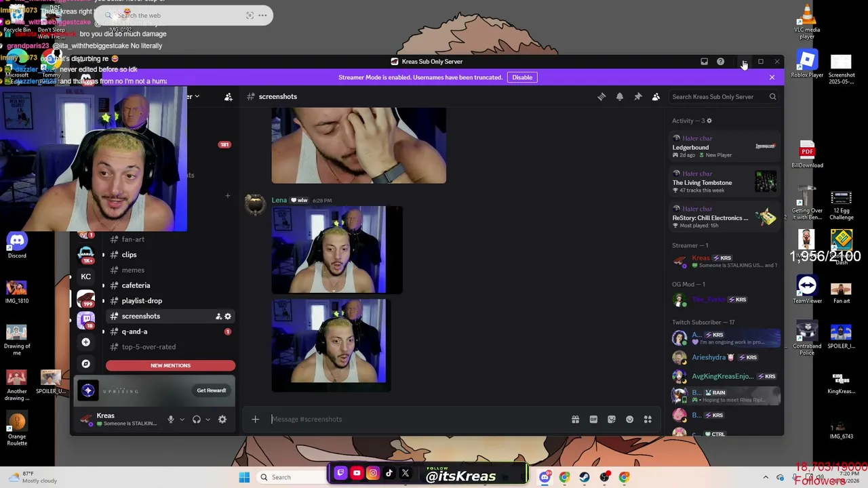Viewport: 868px width, 488px height.
Task: Open User Settings gear beside Kreas
Action: [222, 420]
